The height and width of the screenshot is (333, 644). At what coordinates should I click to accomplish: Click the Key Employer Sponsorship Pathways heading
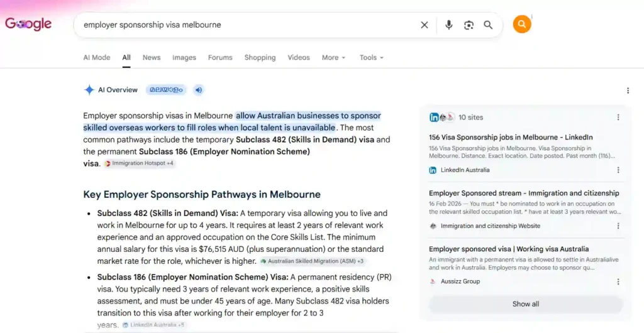click(202, 194)
